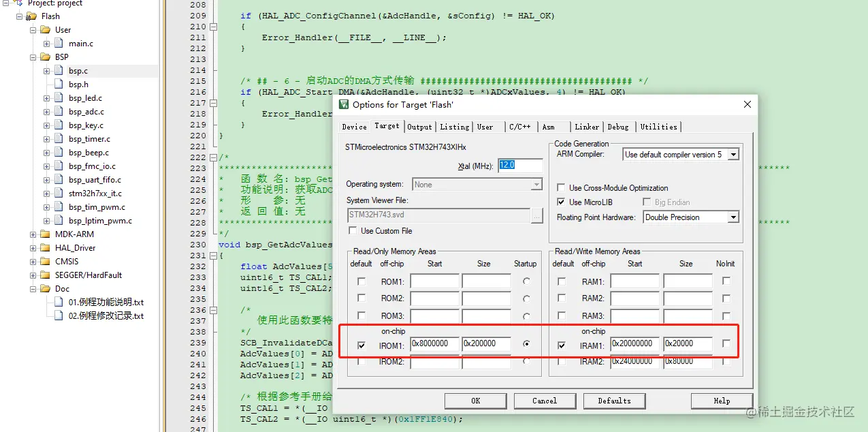Select IROM1 startup radio button
The image size is (868, 432).
(526, 345)
